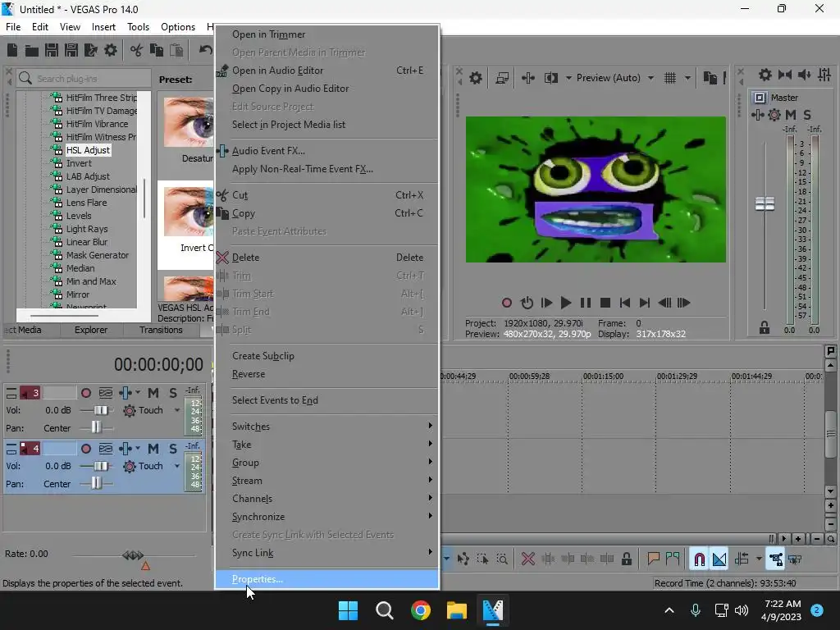
Task: Open track 4 Touch automation dropdown
Action: (177, 466)
